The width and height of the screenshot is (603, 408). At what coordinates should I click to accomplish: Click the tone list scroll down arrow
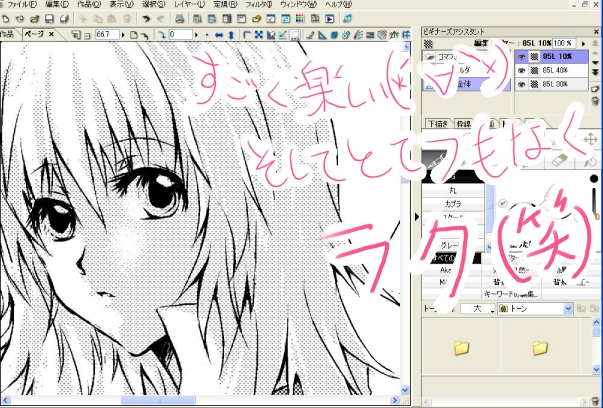point(596,370)
